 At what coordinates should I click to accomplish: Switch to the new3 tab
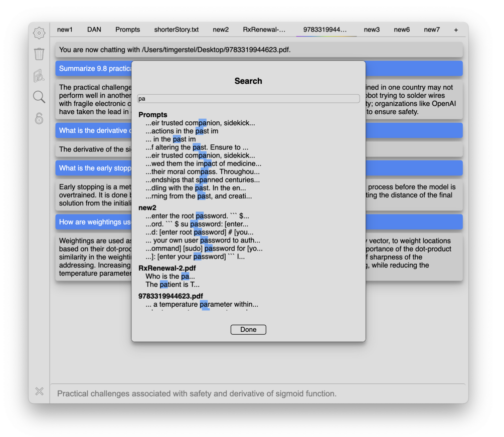point(372,30)
